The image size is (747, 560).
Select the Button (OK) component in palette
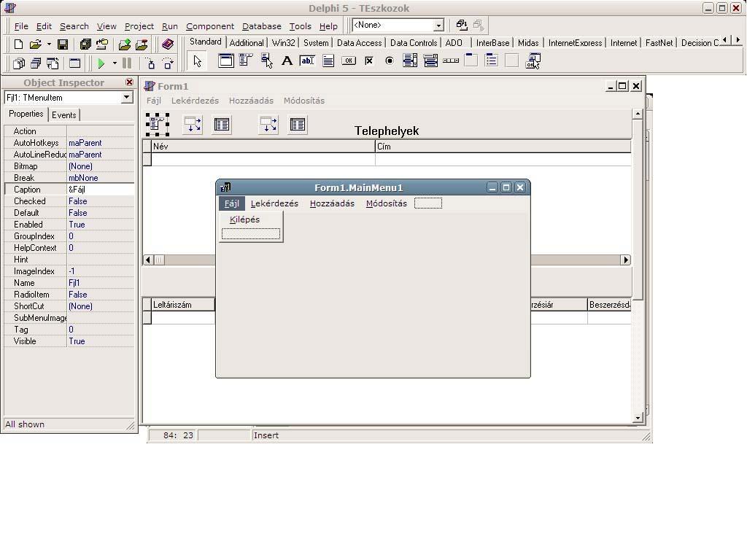pyautogui.click(x=349, y=61)
